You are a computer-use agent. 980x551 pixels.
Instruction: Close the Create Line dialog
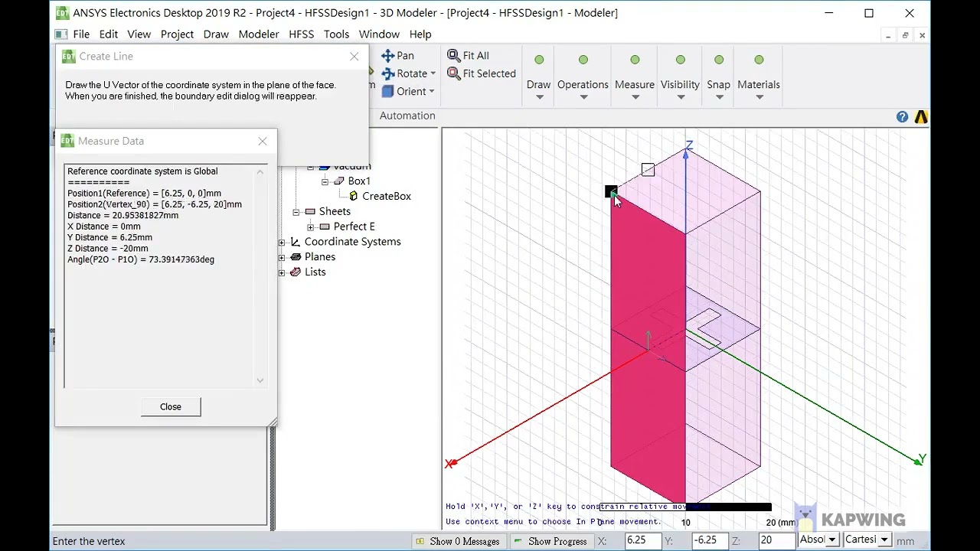coord(354,57)
